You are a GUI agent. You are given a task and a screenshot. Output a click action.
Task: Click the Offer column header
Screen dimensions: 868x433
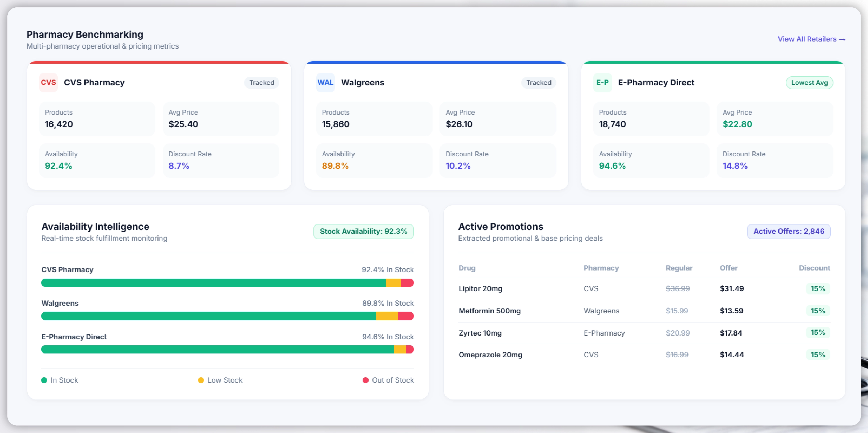(x=728, y=268)
